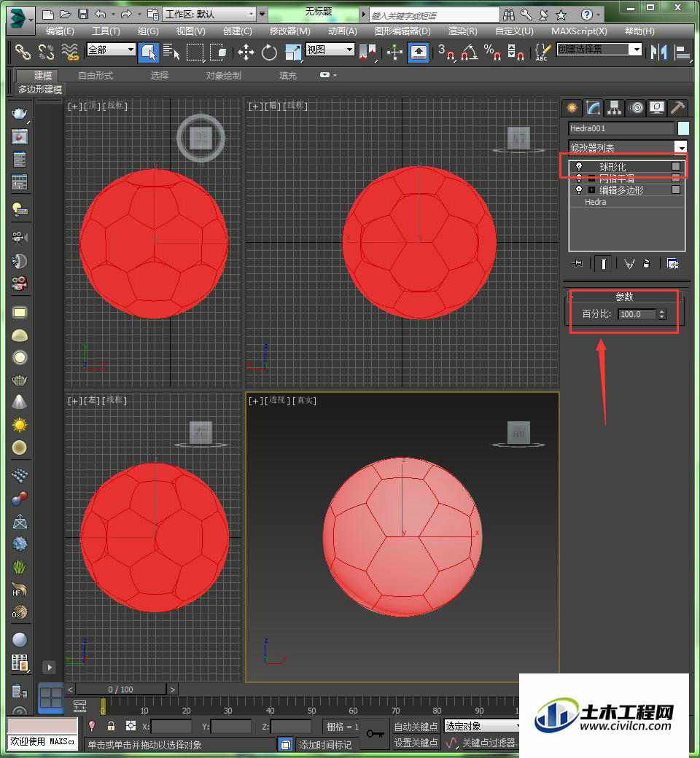The height and width of the screenshot is (758, 700).
Task: Click the Redo arrow icon
Action: 126,15
